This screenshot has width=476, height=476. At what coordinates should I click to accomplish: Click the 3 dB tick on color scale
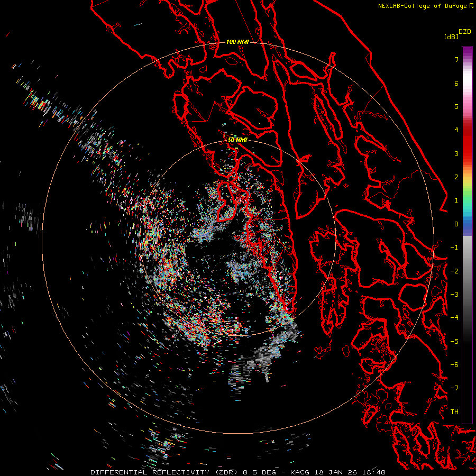tap(456, 153)
